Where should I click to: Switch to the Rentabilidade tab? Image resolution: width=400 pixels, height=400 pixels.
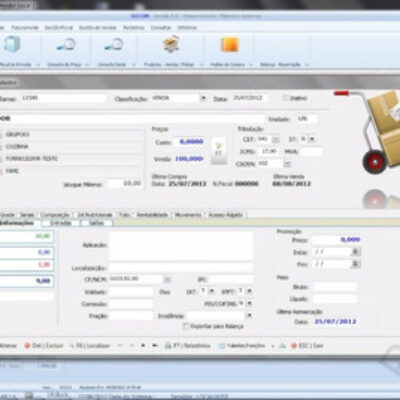[x=152, y=215]
